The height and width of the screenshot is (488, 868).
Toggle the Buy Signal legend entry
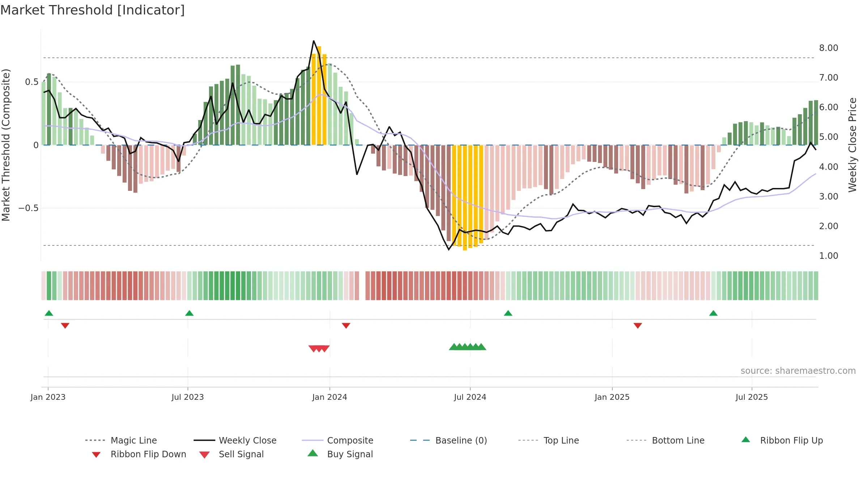point(340,454)
